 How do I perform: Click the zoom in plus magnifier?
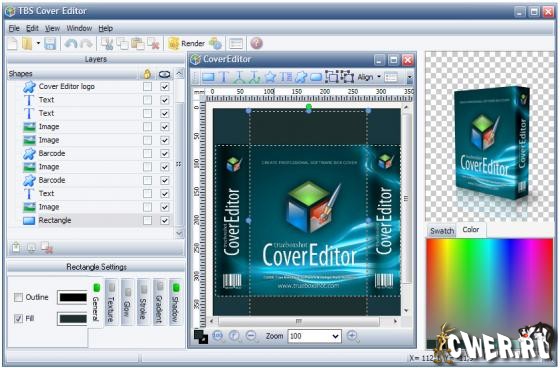pyautogui.click(x=353, y=336)
